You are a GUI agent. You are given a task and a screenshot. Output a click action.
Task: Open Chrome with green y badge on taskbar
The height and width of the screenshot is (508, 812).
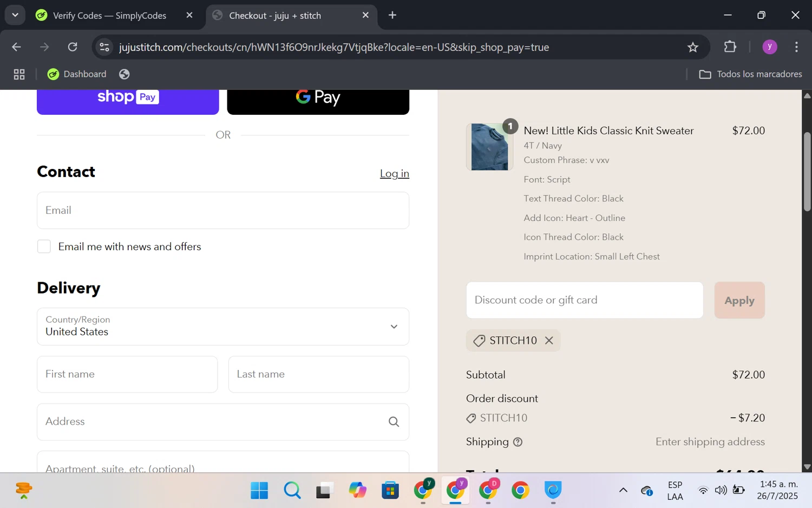point(423,490)
